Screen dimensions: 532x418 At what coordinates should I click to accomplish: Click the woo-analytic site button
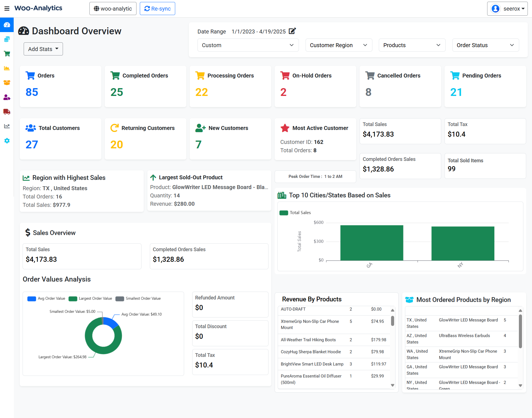point(113,8)
